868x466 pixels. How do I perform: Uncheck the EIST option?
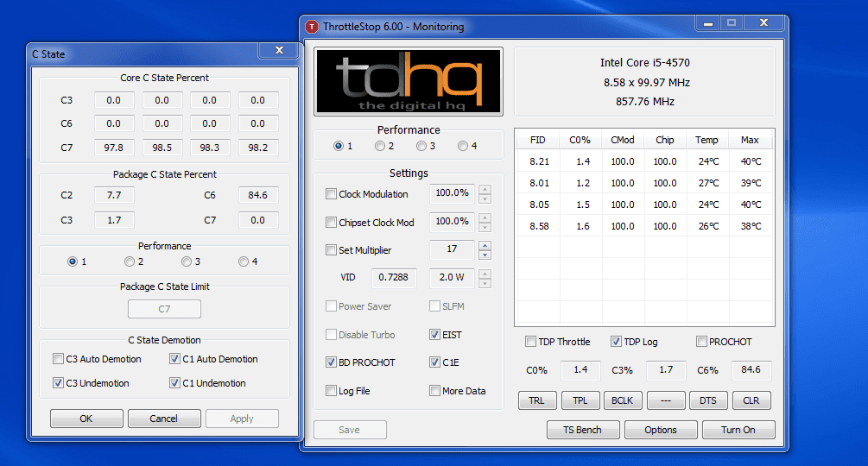pyautogui.click(x=434, y=335)
